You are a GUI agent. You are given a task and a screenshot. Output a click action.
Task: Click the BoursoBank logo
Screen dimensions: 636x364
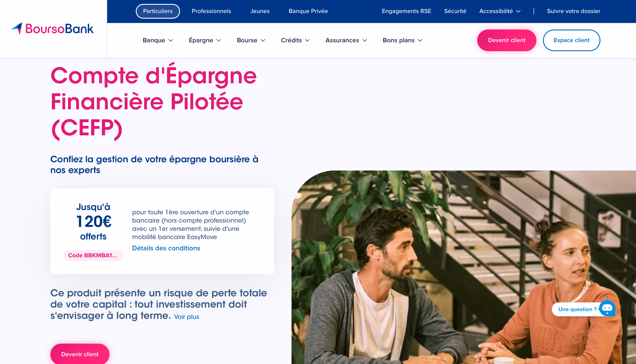click(x=52, y=28)
